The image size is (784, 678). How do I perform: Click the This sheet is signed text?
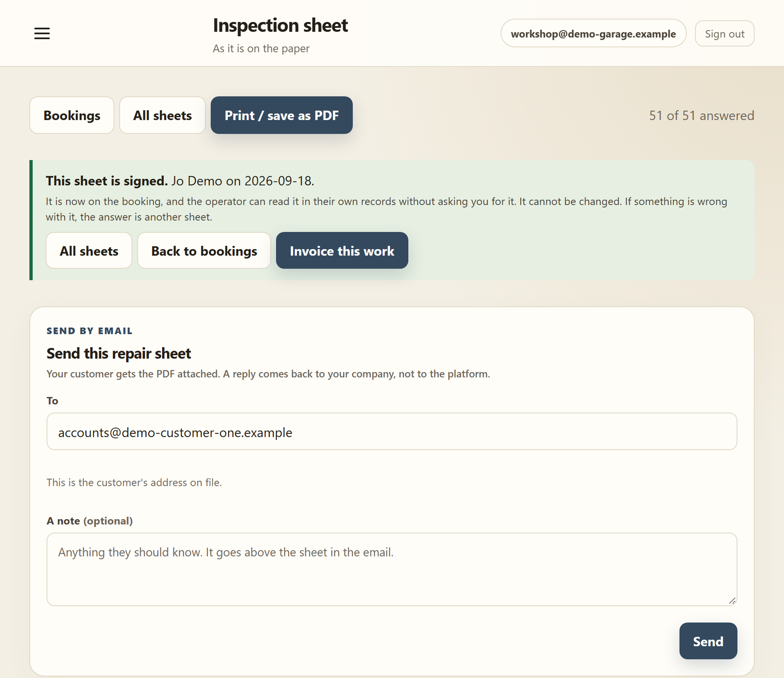tap(107, 181)
